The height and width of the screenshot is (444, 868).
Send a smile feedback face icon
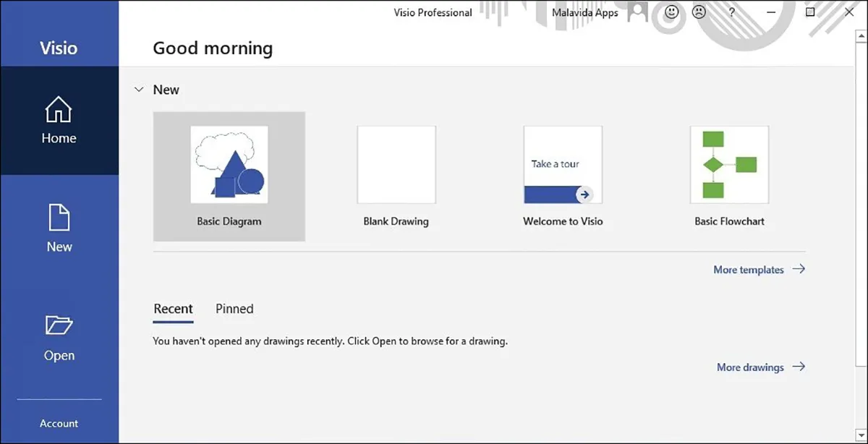(672, 12)
